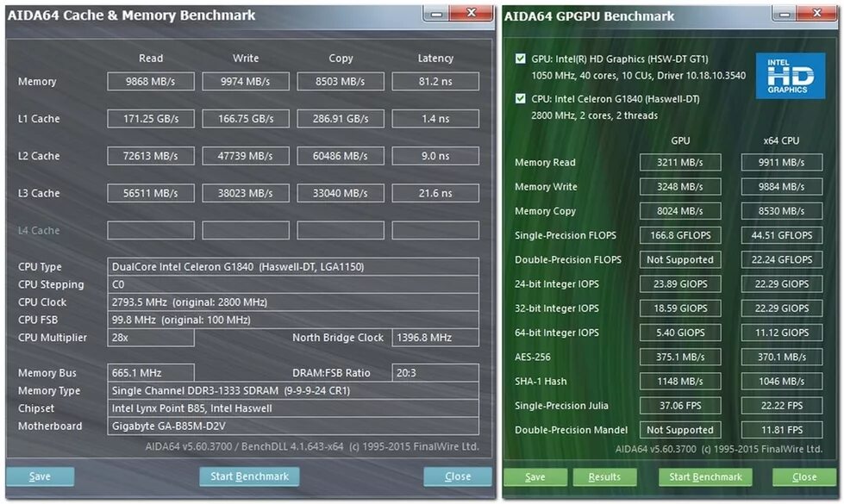Minimize the Cache & Memory Benchmark window
This screenshot has width=844, height=504.
click(x=436, y=13)
